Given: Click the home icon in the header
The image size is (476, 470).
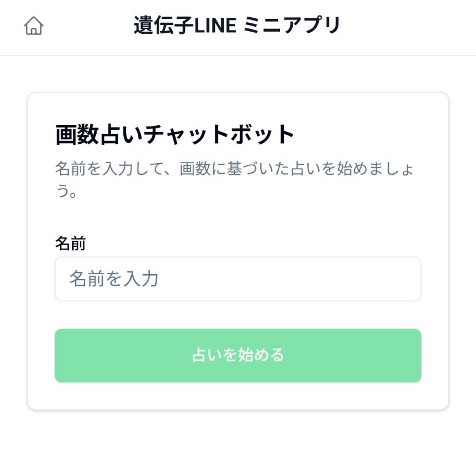Looking at the screenshot, I should tap(34, 26).
